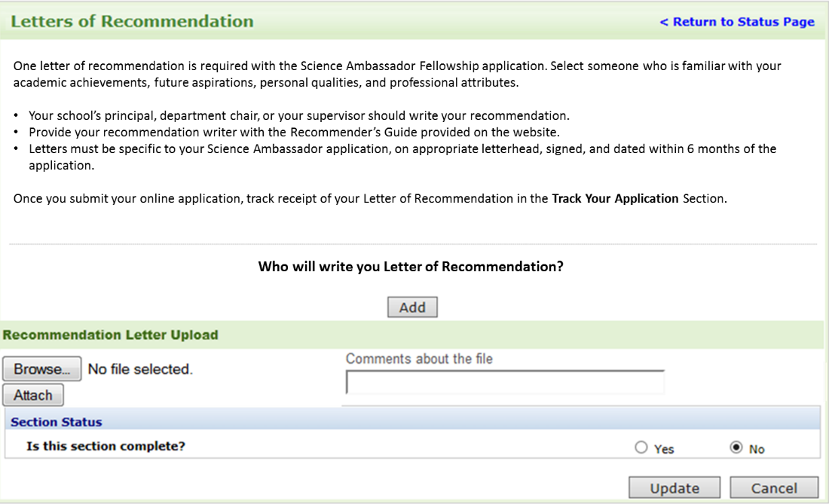Click the 'No file selected.' text
829x504 pixels.
coord(140,369)
